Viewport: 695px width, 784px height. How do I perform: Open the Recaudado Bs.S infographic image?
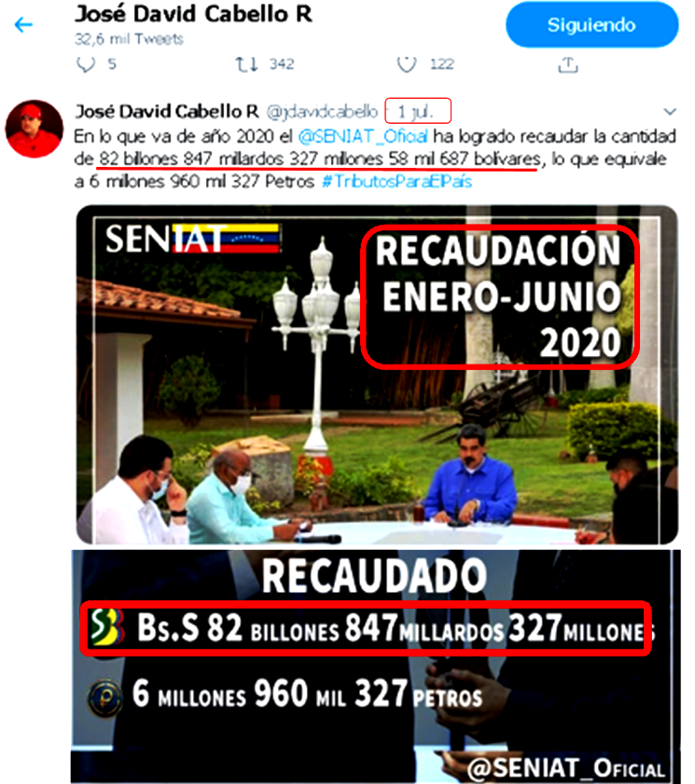coord(375,666)
